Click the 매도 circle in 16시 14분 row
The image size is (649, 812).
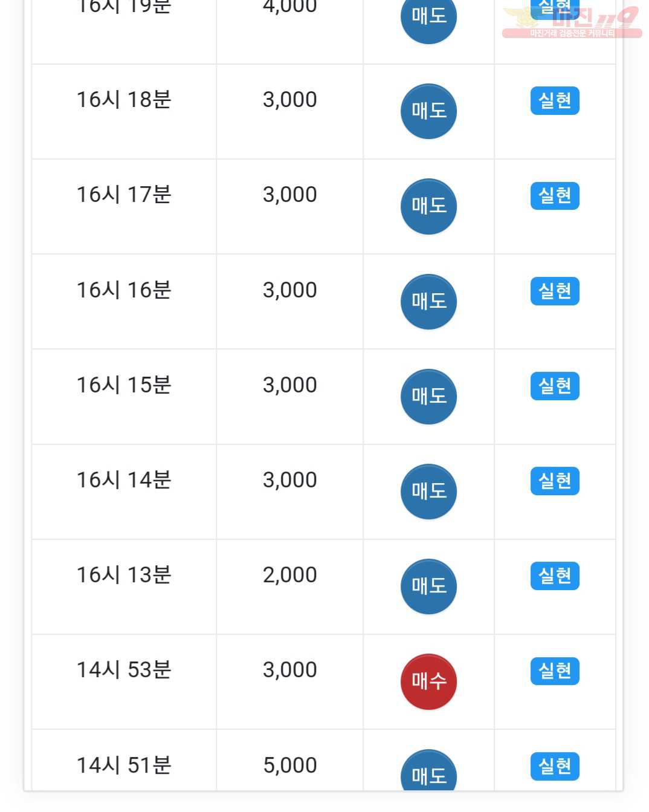click(428, 492)
